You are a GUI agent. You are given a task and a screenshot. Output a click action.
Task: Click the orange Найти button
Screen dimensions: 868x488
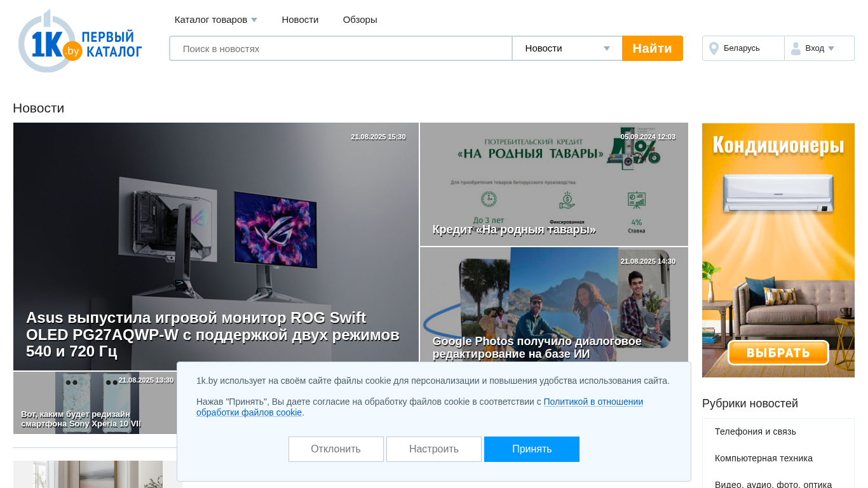coord(653,48)
